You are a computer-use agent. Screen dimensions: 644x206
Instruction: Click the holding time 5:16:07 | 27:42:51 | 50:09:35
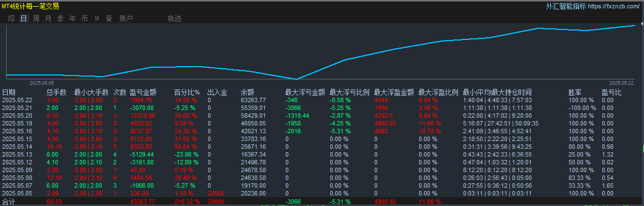(x=500, y=123)
